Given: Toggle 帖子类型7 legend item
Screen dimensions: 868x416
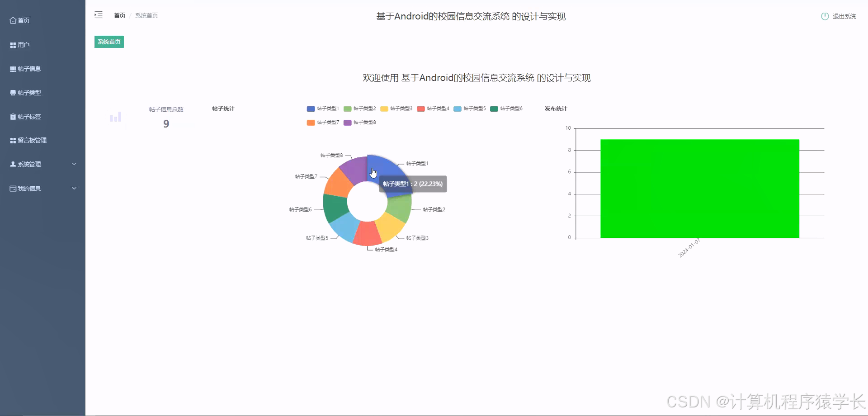Looking at the screenshot, I should [323, 123].
